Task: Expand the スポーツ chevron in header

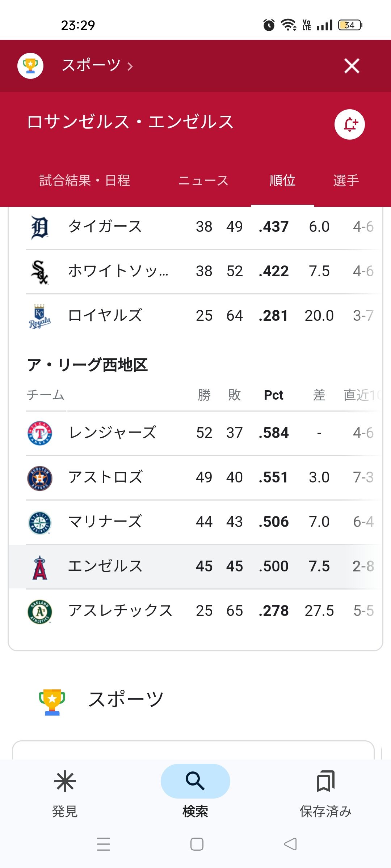Action: pyautogui.click(x=130, y=67)
